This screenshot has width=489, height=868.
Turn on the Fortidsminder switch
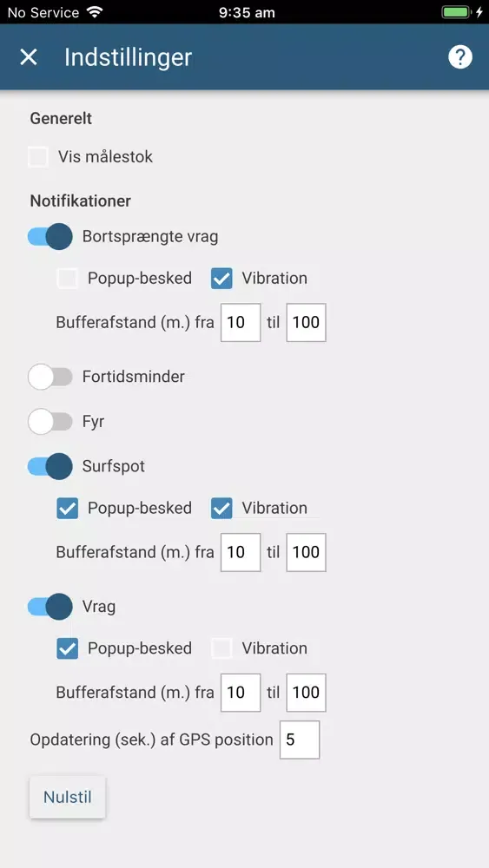50,377
